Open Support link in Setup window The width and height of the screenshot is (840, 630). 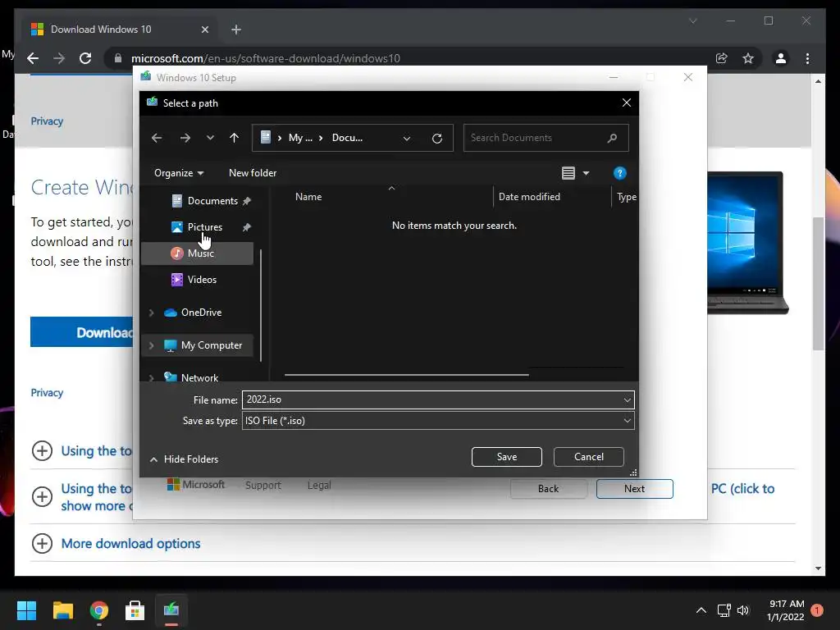(x=263, y=486)
